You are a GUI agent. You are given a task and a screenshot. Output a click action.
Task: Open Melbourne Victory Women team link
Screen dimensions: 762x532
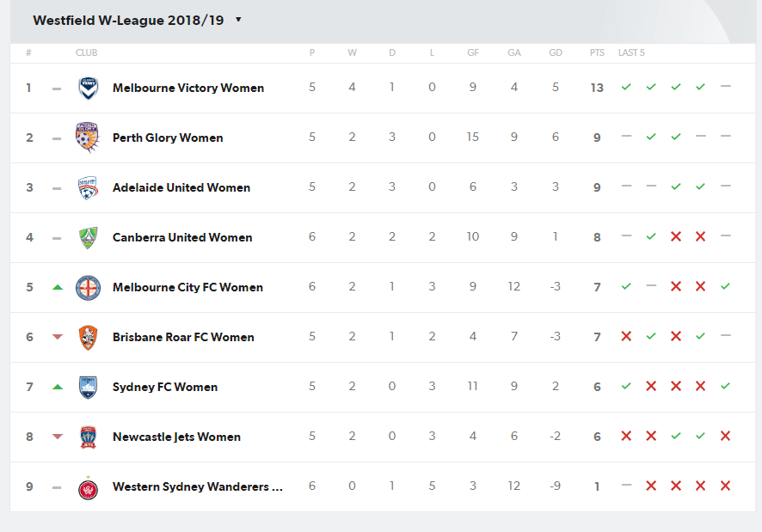(x=188, y=88)
